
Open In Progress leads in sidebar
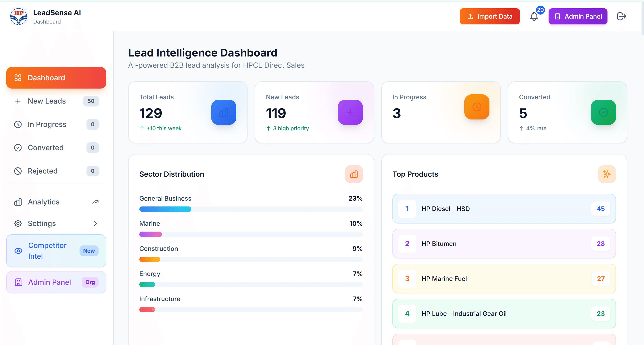pos(56,124)
